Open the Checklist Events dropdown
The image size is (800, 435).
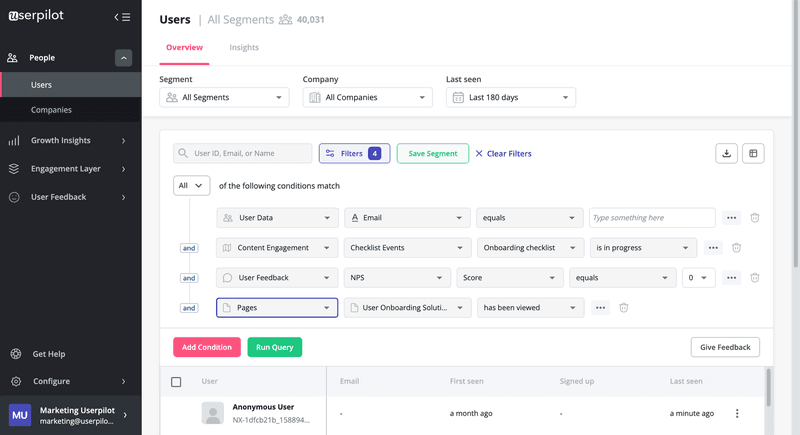tap(407, 248)
